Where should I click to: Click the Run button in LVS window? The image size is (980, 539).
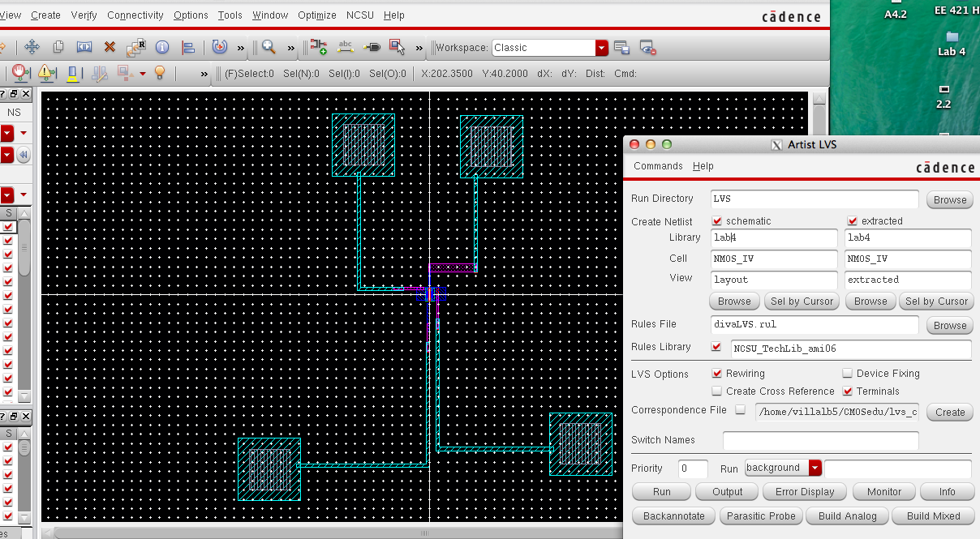(662, 492)
